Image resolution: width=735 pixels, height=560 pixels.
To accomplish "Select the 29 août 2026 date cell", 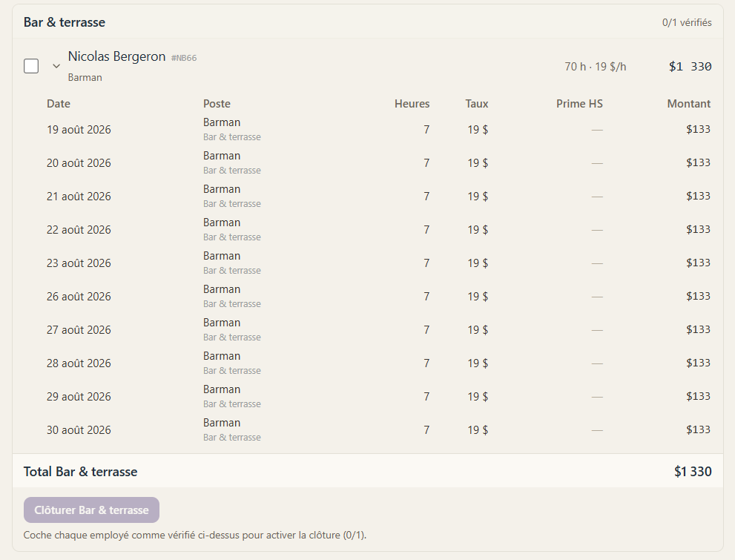I will pos(79,397).
